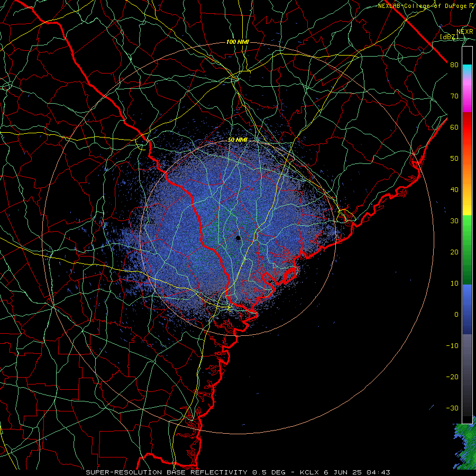Click the 60 dBZ scale label

[454, 127]
